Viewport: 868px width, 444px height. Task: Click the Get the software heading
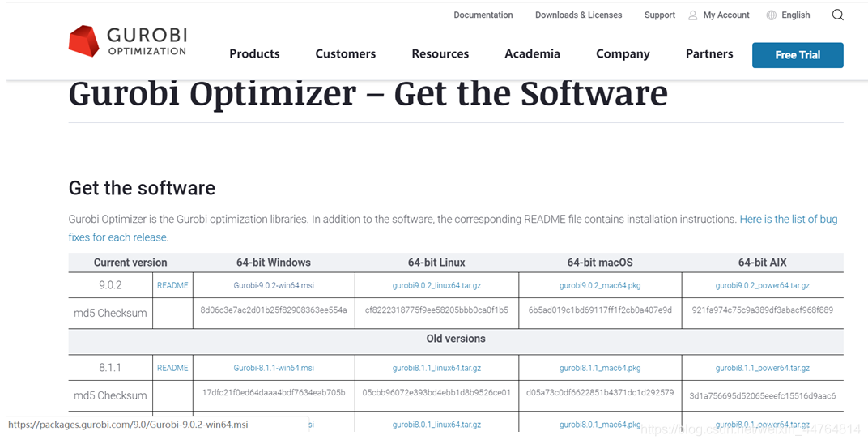coord(142,188)
